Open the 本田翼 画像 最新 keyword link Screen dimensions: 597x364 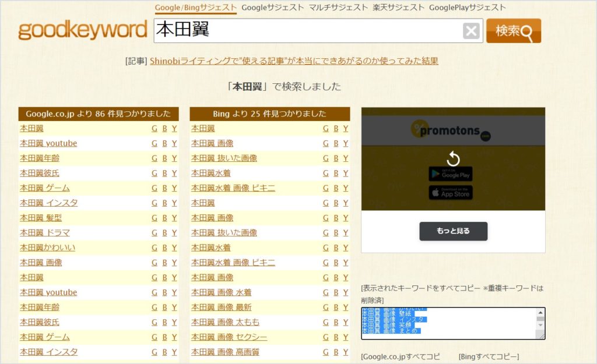point(221,308)
